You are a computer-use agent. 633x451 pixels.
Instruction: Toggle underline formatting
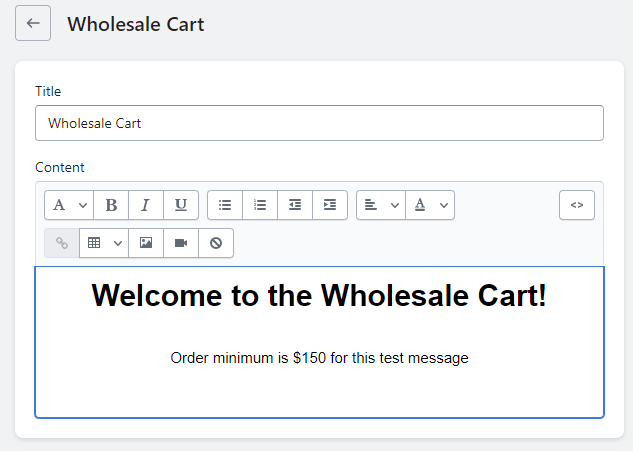click(181, 205)
